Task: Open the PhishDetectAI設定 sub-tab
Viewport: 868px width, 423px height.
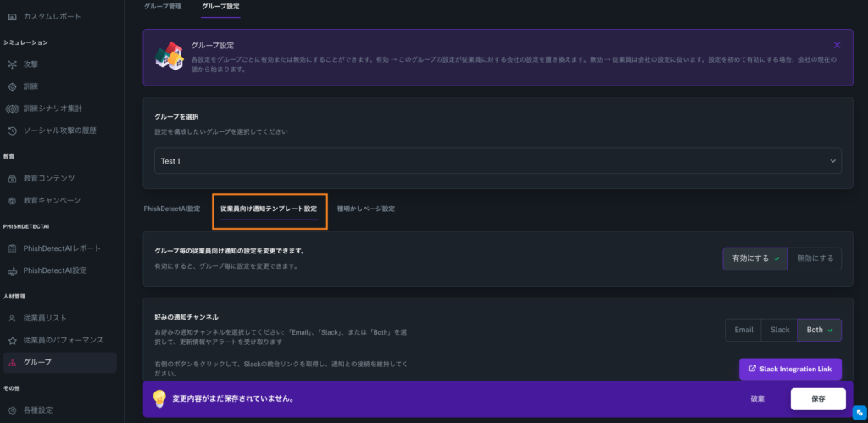Action: click(172, 209)
